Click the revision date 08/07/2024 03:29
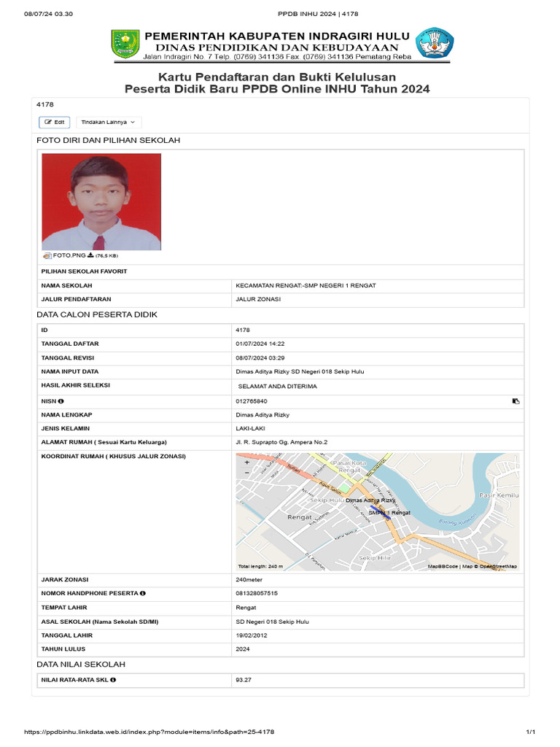560x747 pixels. 260,357
